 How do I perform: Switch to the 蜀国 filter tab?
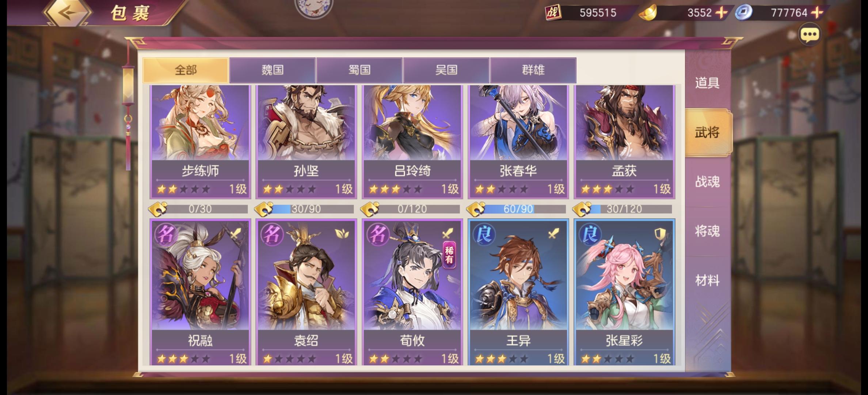[x=359, y=70]
